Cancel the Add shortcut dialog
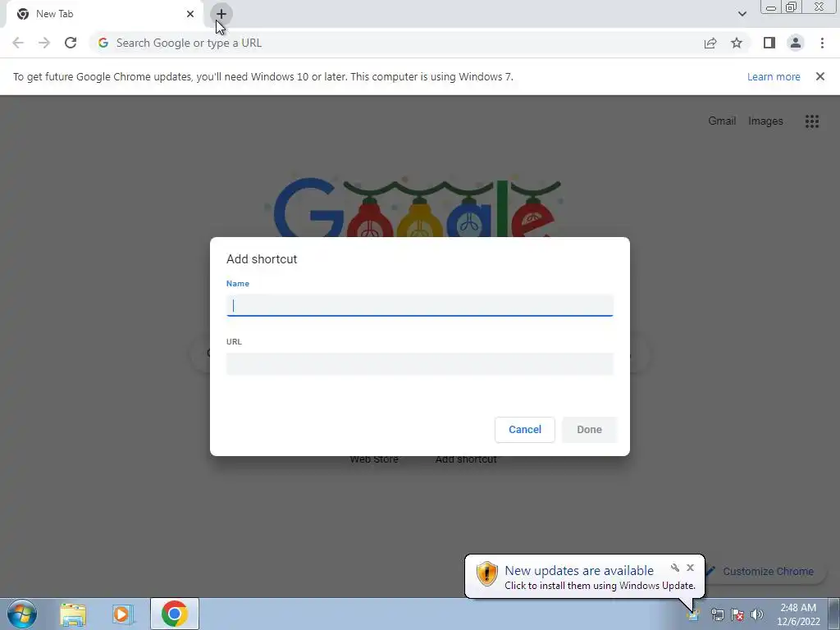 click(x=525, y=430)
